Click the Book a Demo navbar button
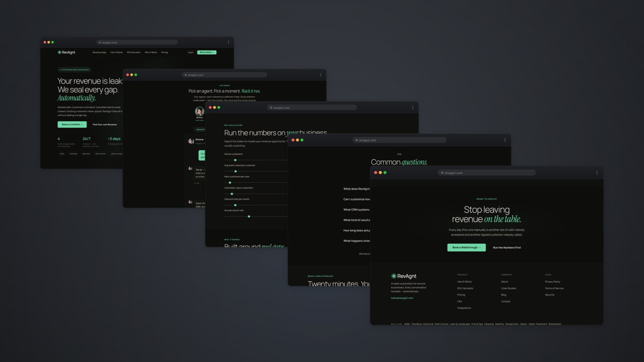Screen dimensions: 644x362 point(207,52)
